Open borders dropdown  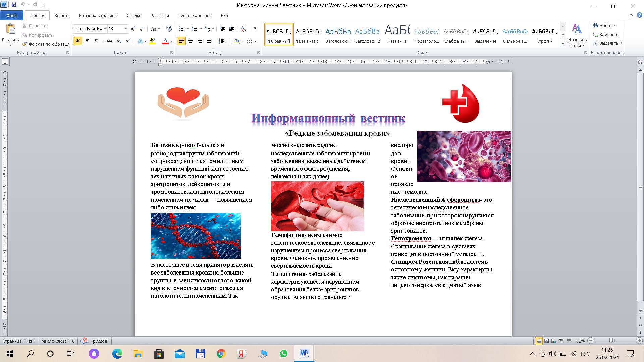(255, 41)
